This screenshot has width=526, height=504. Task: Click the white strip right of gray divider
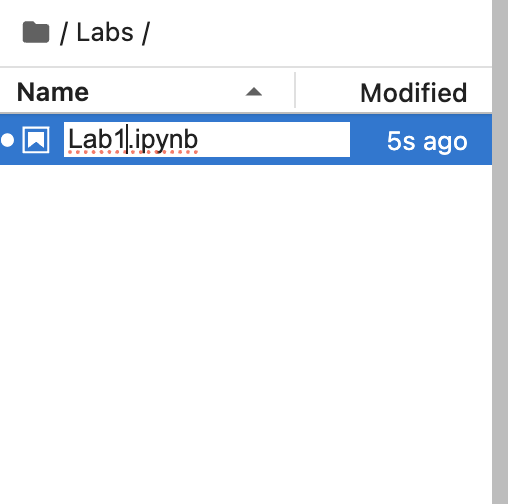click(x=517, y=252)
